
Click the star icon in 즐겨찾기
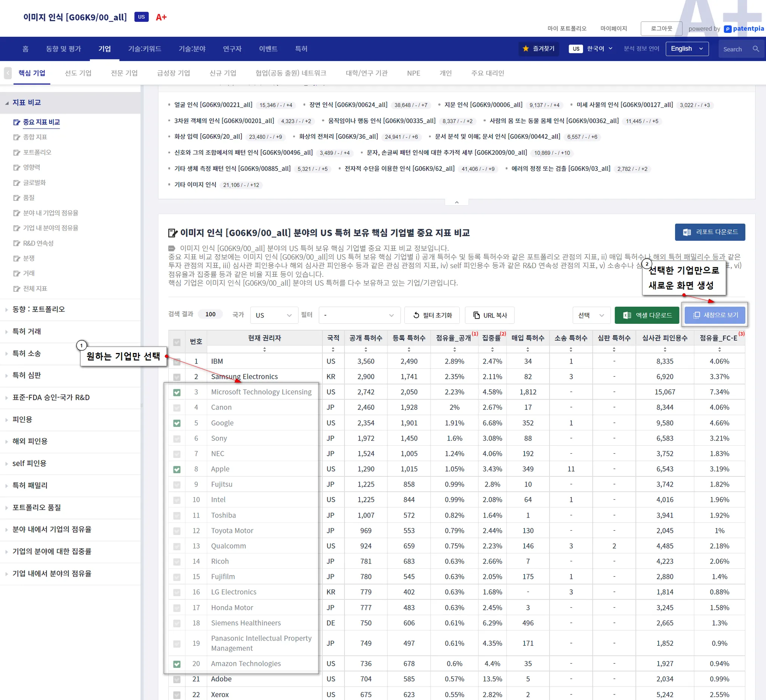[x=526, y=49]
